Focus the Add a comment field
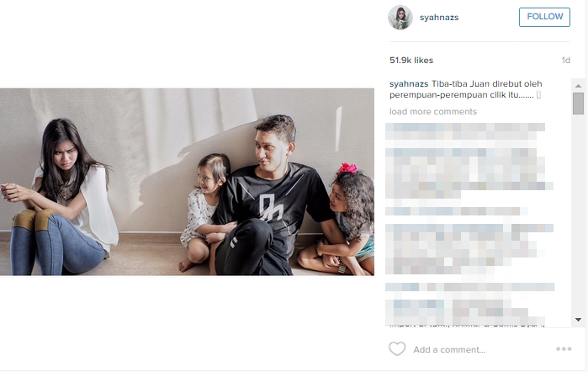Screen dimensions: 588x372 pos(449,349)
